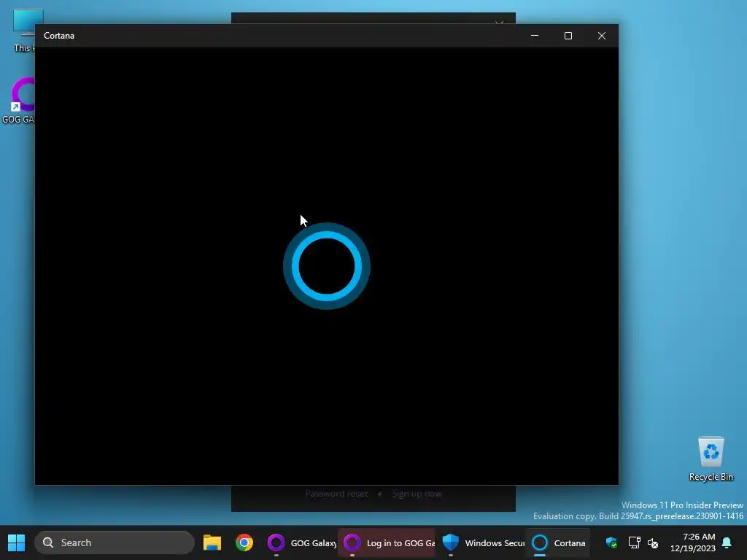Select the GOG Galaxy desktop shortcut

point(19,101)
